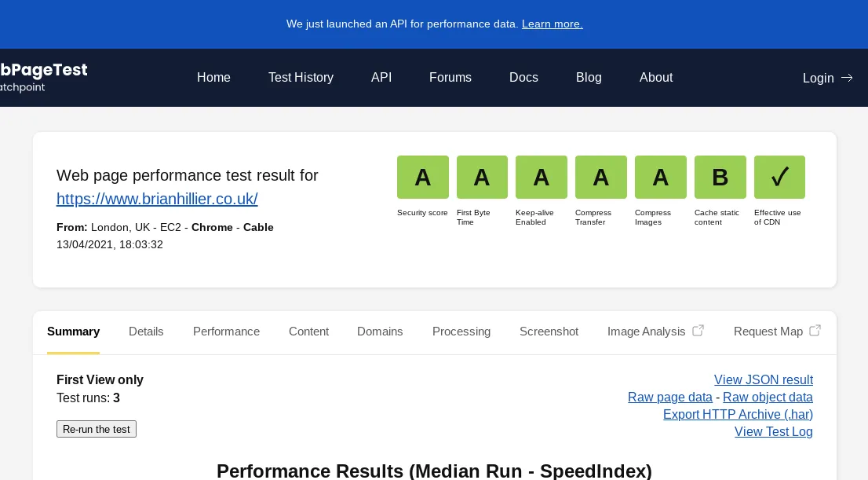Open the Request Map external link

776,332
